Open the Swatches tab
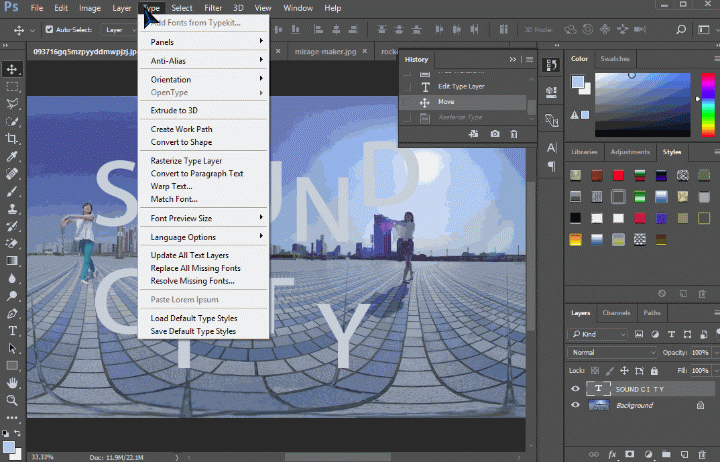720x462 pixels. pos(614,59)
